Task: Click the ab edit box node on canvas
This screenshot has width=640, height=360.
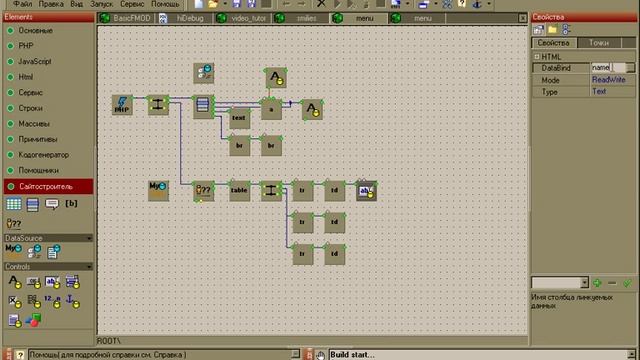Action: point(366,191)
